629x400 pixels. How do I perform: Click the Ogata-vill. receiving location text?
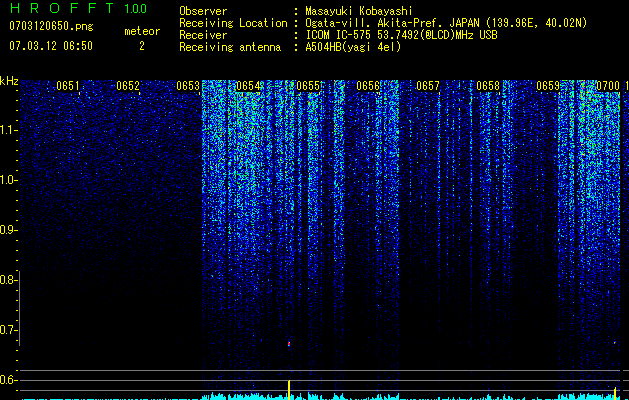(x=446, y=23)
